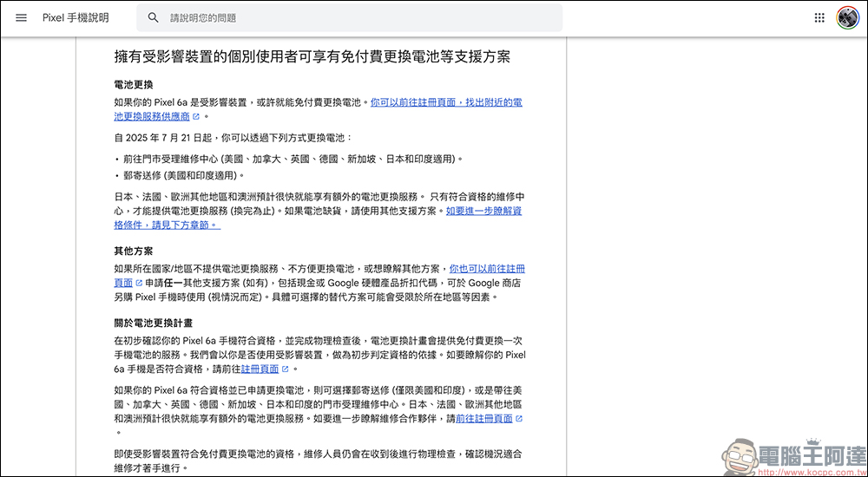This screenshot has height=477, width=868.
Task: Open the '註冊頁面' link after '請前往'
Action: pos(260,369)
